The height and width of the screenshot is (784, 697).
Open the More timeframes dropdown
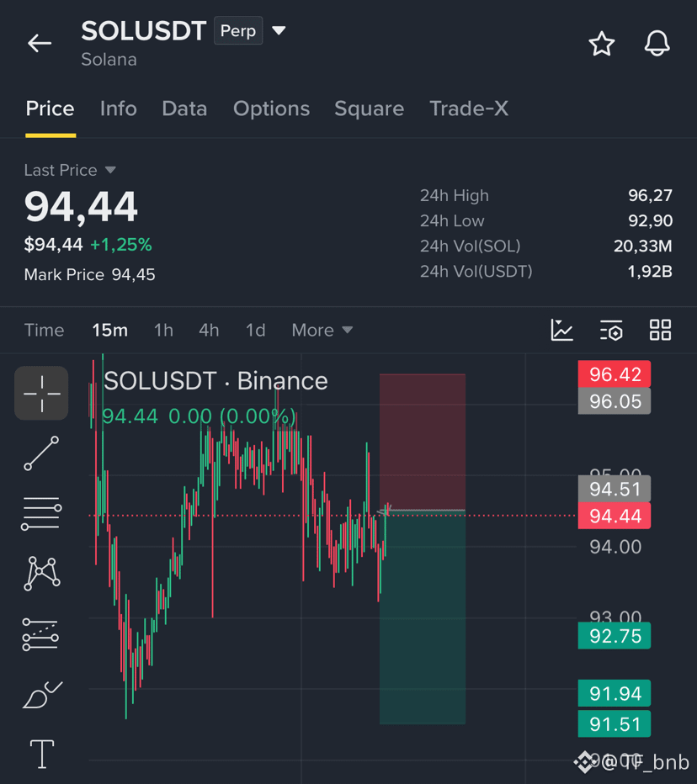click(322, 330)
